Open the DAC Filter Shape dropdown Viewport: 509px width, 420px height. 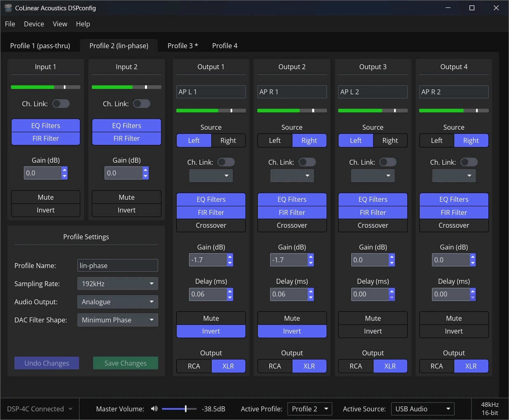pos(118,320)
